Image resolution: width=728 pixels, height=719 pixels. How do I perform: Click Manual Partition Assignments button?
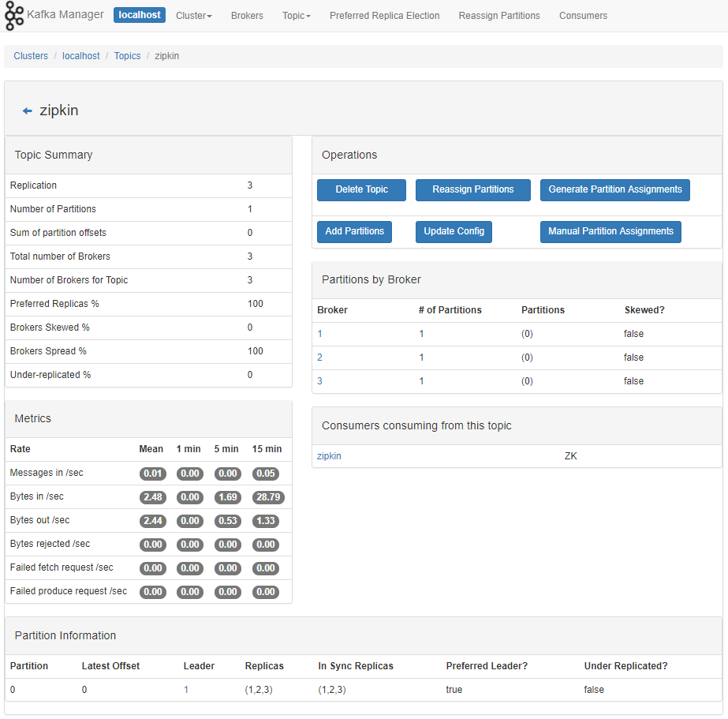(611, 232)
